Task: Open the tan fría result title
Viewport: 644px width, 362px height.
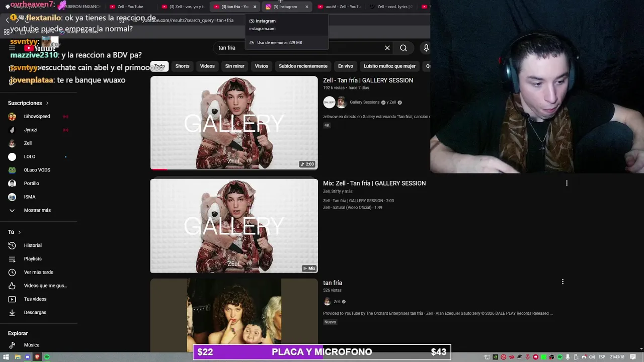Action: tap(333, 283)
